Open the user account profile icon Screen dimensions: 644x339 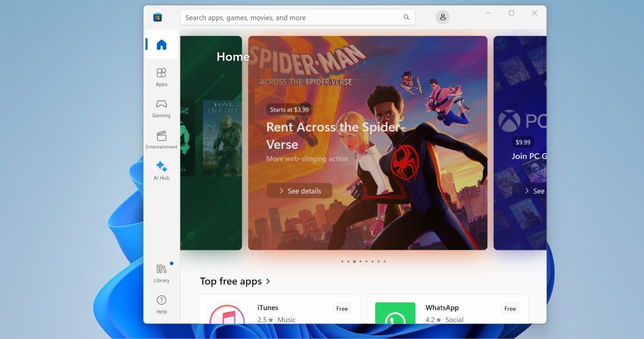443,17
